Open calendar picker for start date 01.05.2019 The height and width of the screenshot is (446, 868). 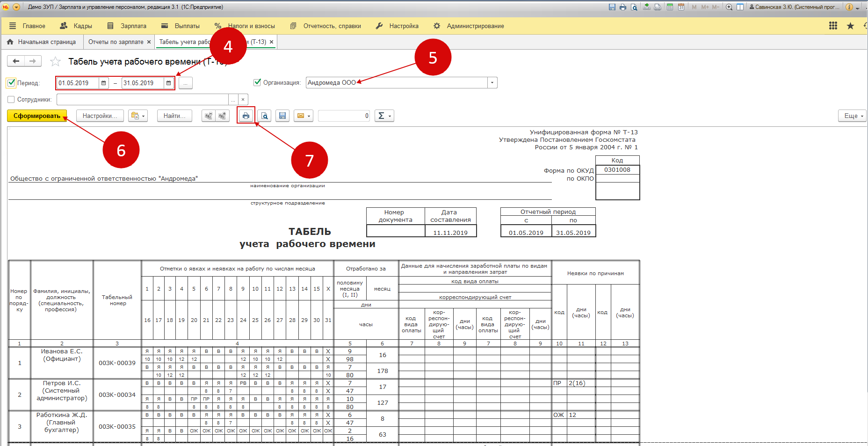click(x=104, y=83)
